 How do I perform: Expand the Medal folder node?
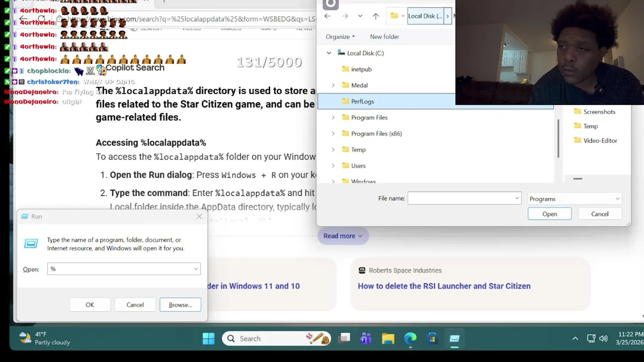(333, 85)
